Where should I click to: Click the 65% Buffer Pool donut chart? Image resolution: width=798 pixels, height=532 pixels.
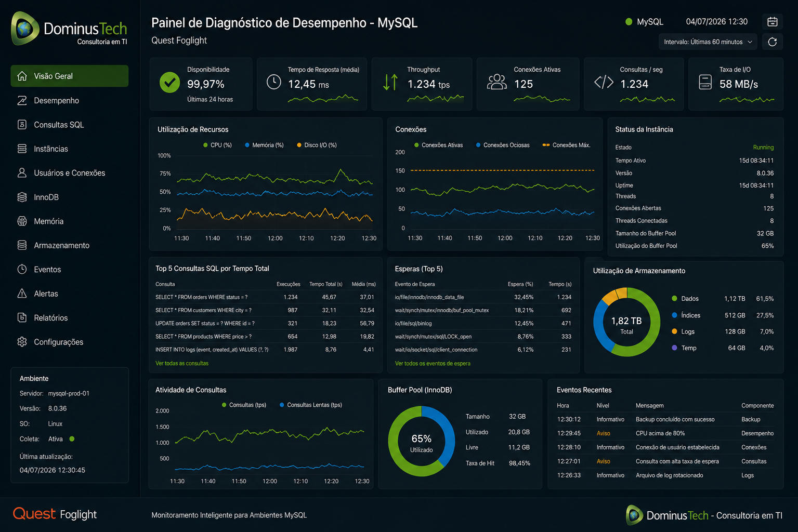(422, 441)
